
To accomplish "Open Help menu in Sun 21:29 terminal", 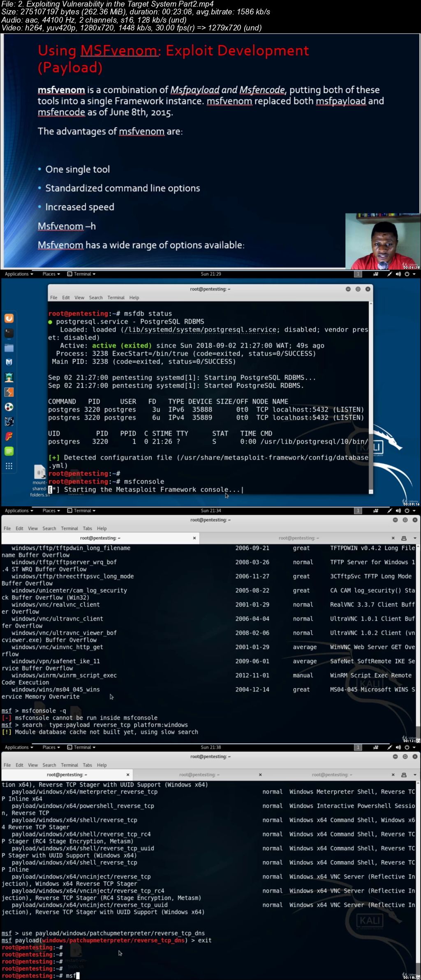I will pos(134,298).
